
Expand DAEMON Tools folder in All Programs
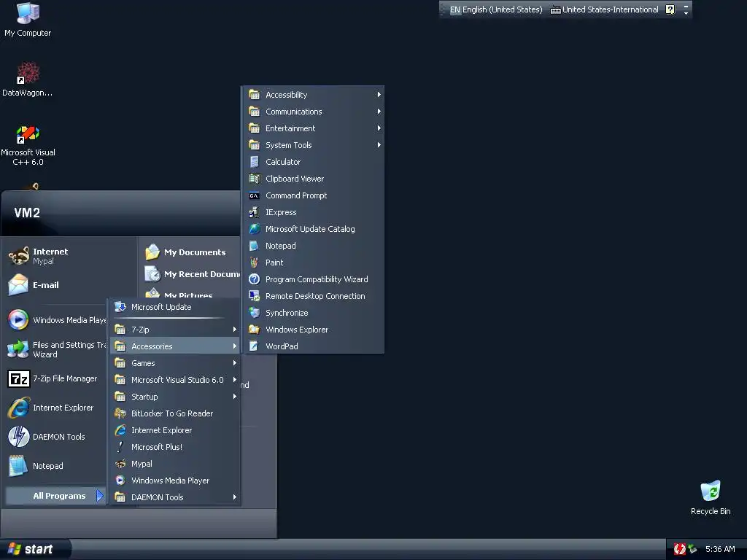(x=174, y=497)
